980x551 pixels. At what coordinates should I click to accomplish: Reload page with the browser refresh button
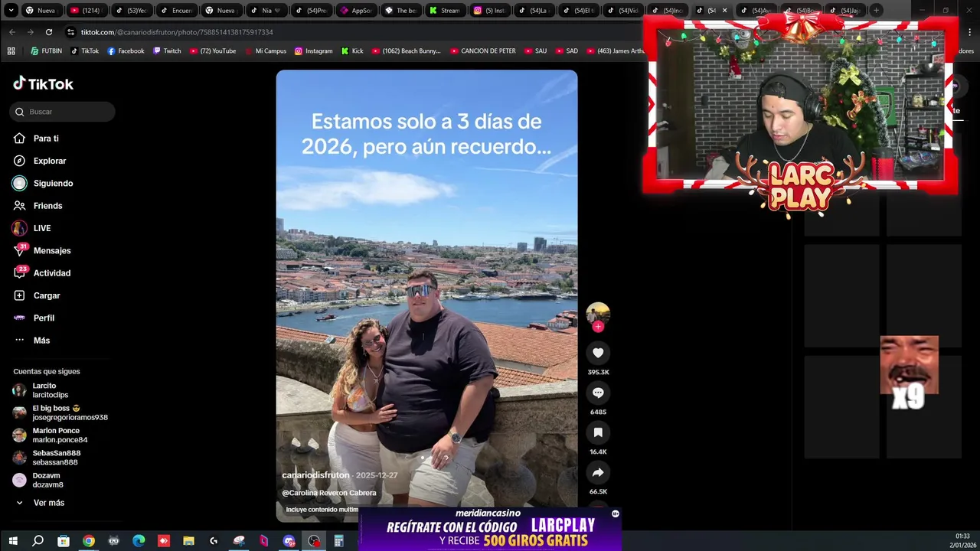tap(49, 32)
